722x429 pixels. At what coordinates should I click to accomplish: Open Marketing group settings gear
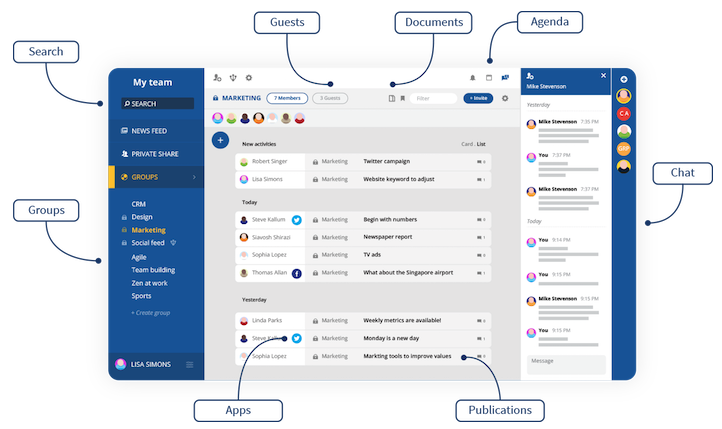(505, 99)
